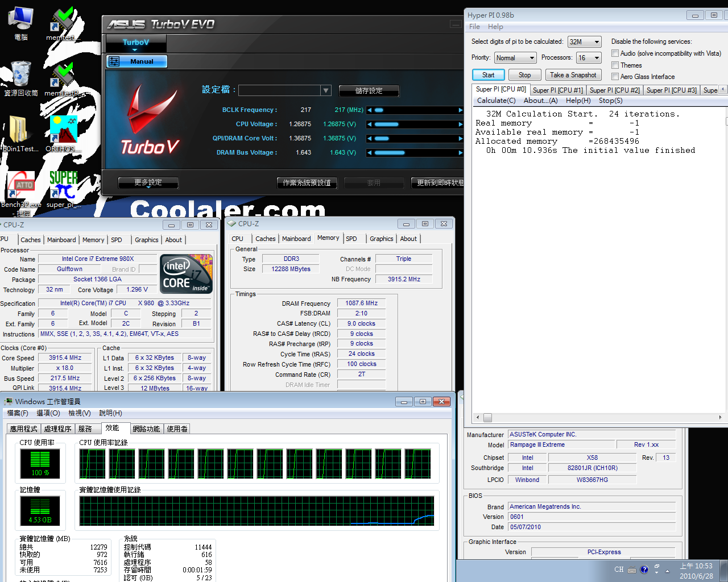Click the Take a Snapshot button
The image size is (728, 582).
coord(573,75)
